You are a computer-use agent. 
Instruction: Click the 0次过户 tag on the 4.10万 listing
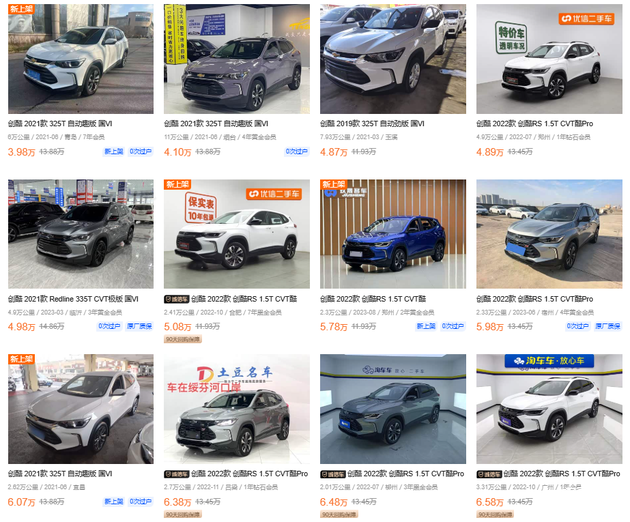(297, 151)
